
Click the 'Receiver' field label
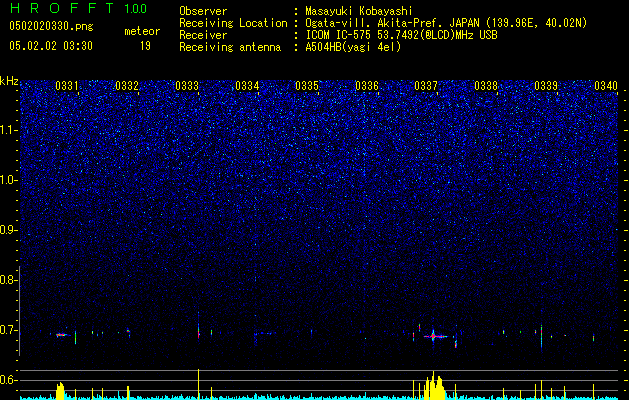203,35
